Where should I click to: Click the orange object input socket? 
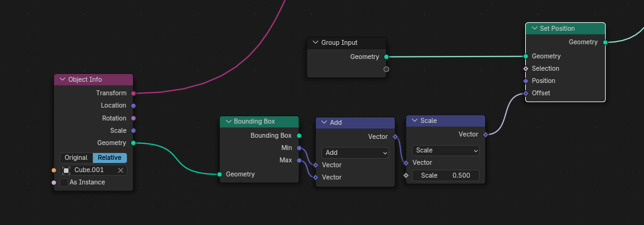tap(54, 170)
